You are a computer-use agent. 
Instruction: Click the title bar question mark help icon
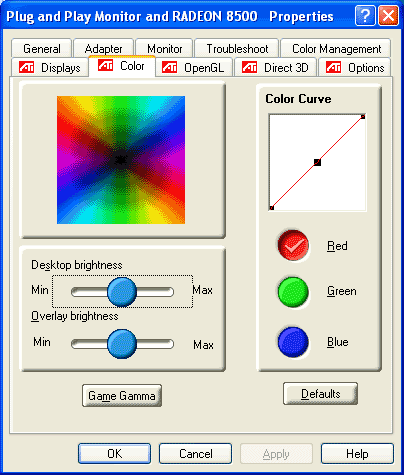365,15
